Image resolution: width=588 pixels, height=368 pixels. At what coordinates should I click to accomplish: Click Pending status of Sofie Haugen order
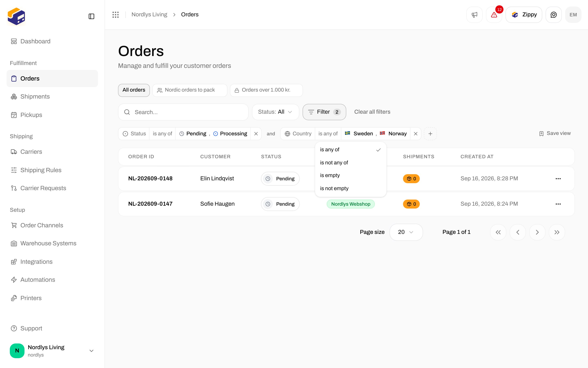tap(280, 204)
